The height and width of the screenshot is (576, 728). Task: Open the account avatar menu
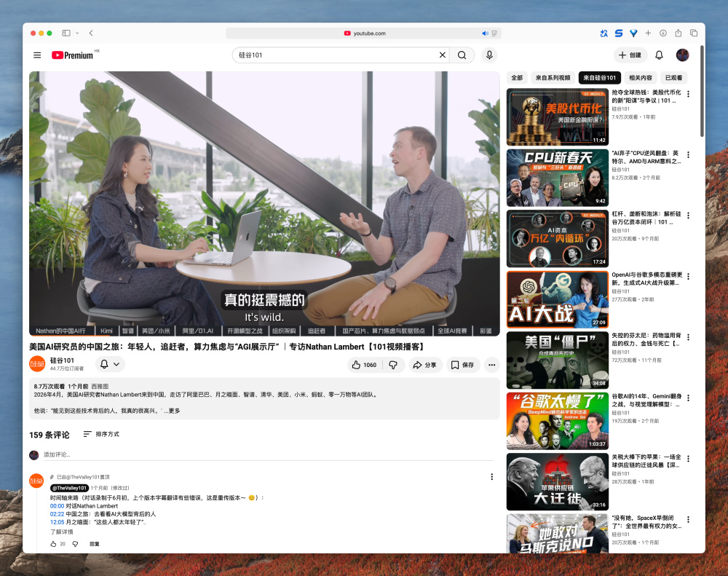click(x=682, y=55)
